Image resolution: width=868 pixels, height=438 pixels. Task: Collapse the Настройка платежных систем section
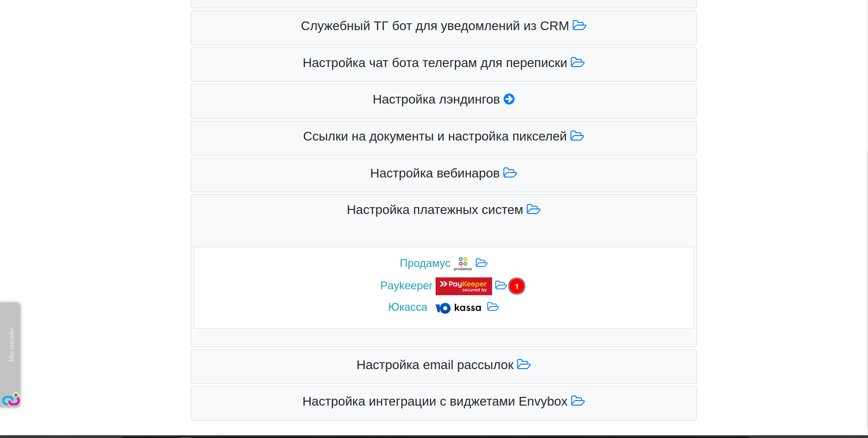[x=435, y=210]
